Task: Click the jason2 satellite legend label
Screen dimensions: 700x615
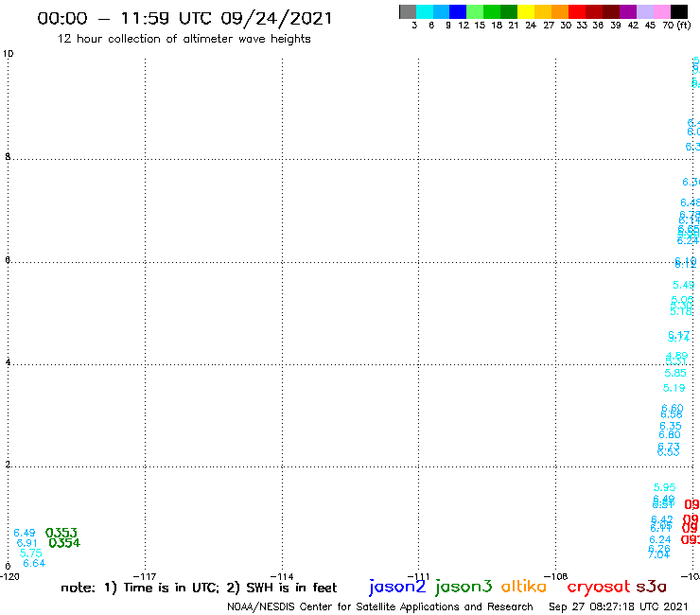Action: (x=397, y=587)
